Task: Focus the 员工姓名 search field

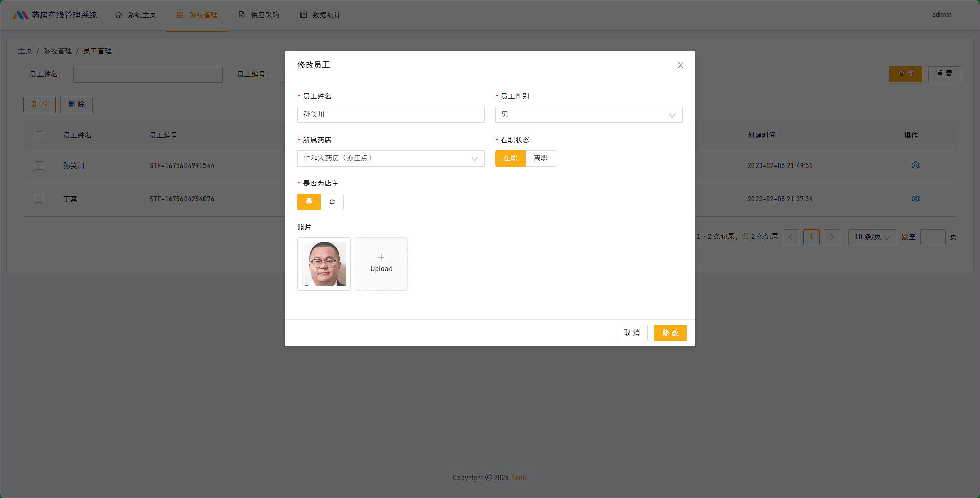Action: [x=148, y=75]
